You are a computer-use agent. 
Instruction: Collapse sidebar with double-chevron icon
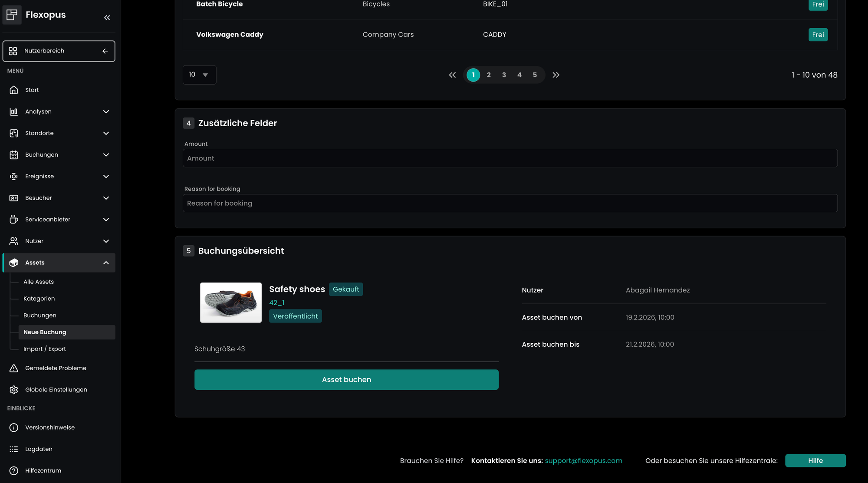107,18
